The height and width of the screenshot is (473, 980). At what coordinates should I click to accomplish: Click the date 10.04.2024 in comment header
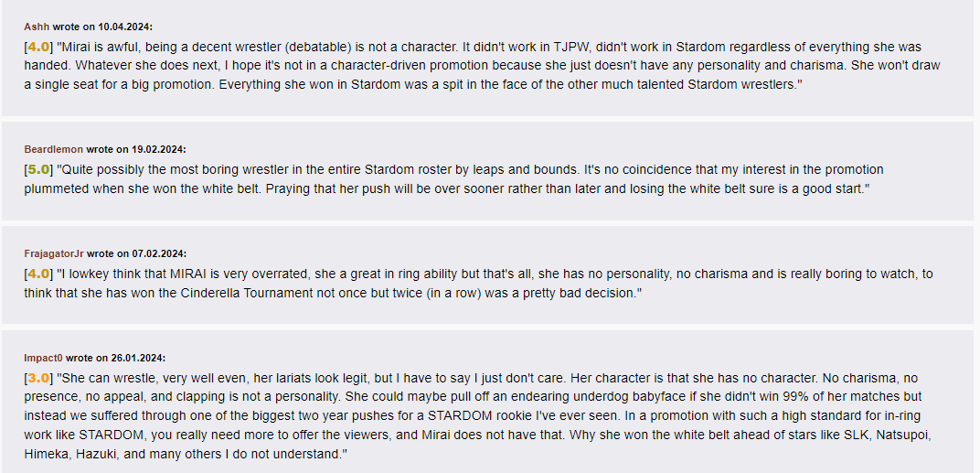[x=124, y=27]
